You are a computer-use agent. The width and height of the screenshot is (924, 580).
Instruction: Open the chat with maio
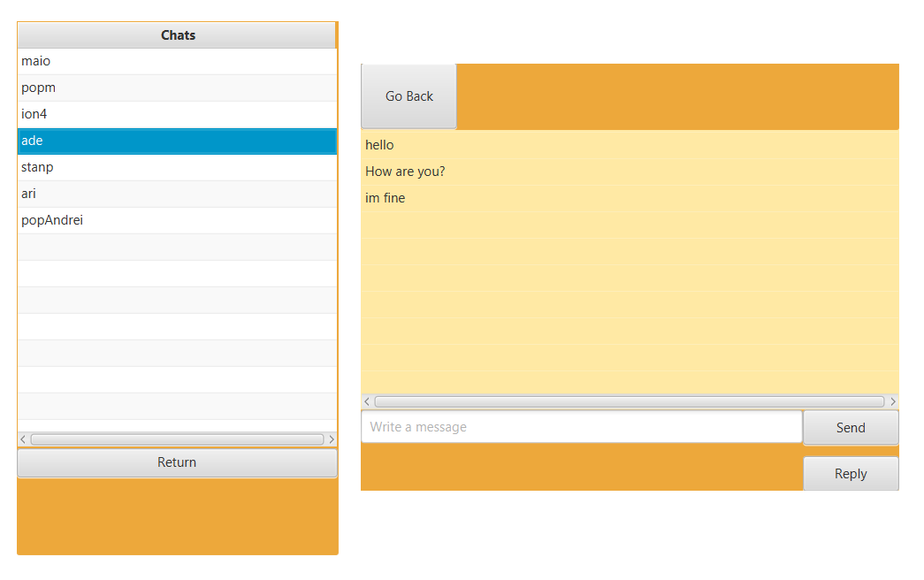[178, 61]
